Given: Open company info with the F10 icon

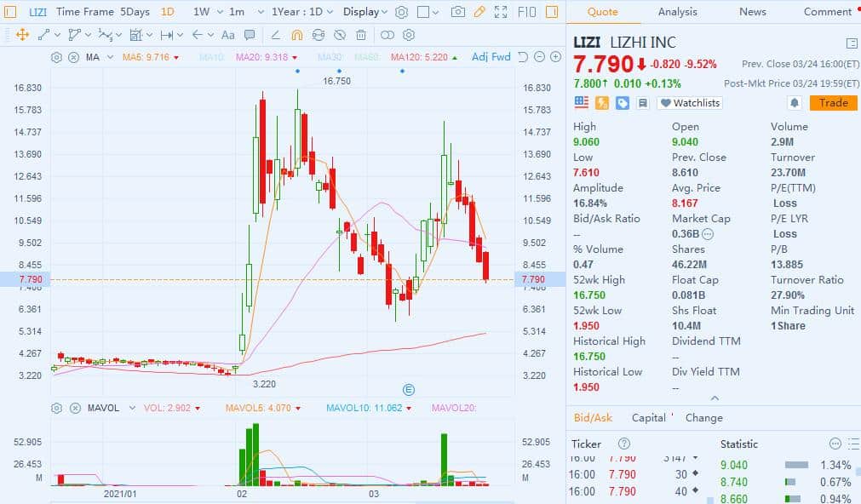Looking at the screenshot, I should point(525,12).
